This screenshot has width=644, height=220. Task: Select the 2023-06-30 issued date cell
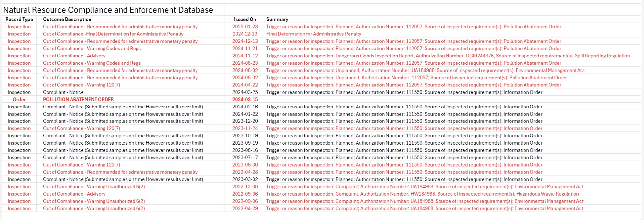(x=245, y=165)
